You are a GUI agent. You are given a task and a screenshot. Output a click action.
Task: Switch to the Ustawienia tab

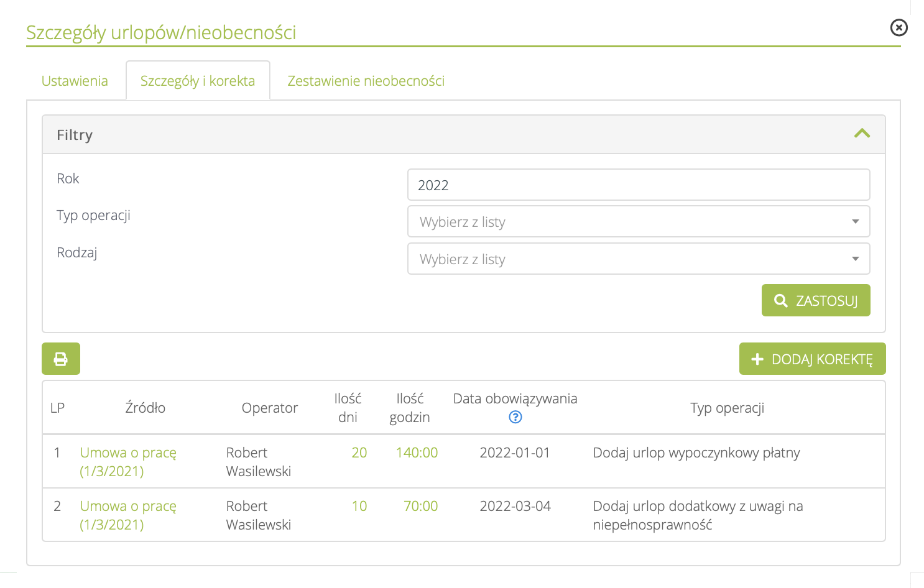[x=75, y=81]
